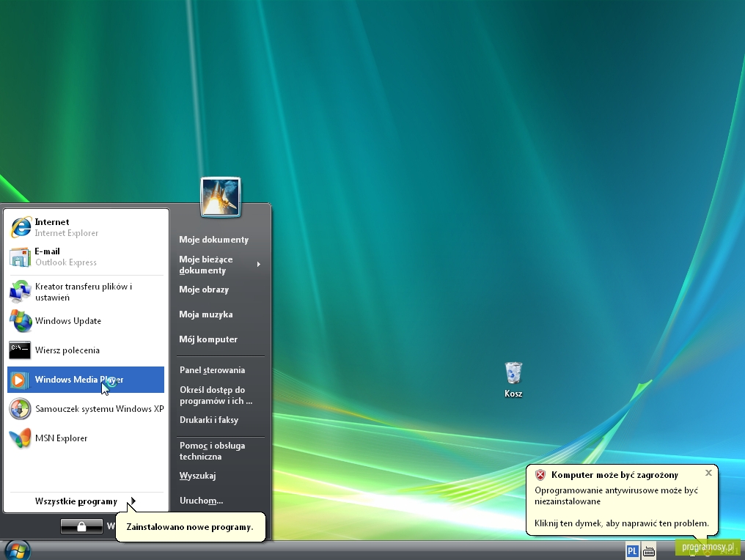Open the Kosz recycle bin icon

point(513,380)
